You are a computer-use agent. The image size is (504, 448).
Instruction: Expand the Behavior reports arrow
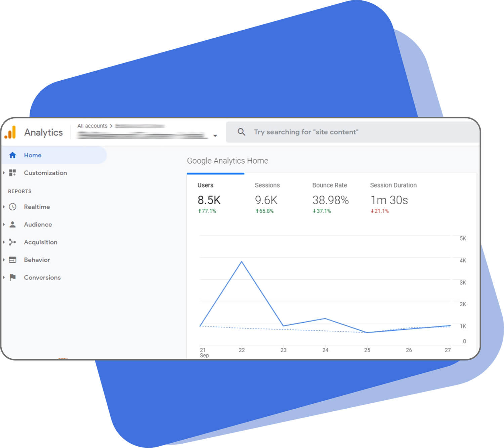4,260
